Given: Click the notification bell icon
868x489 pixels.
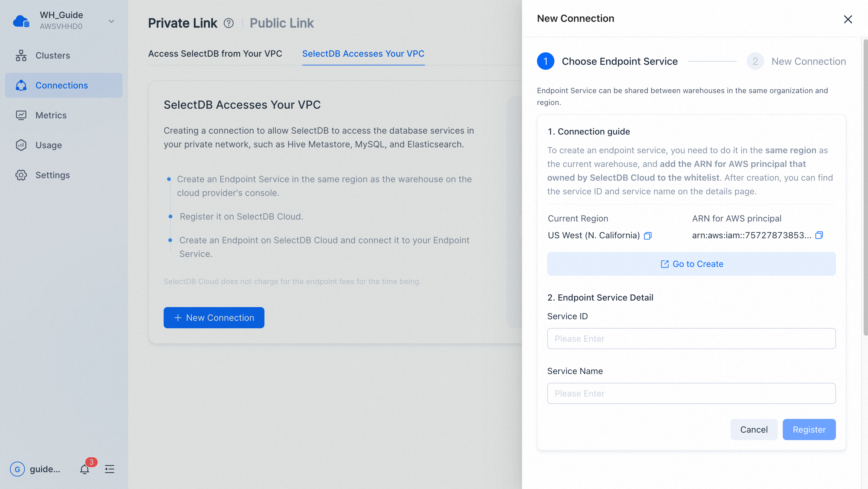Looking at the screenshot, I should [85, 469].
